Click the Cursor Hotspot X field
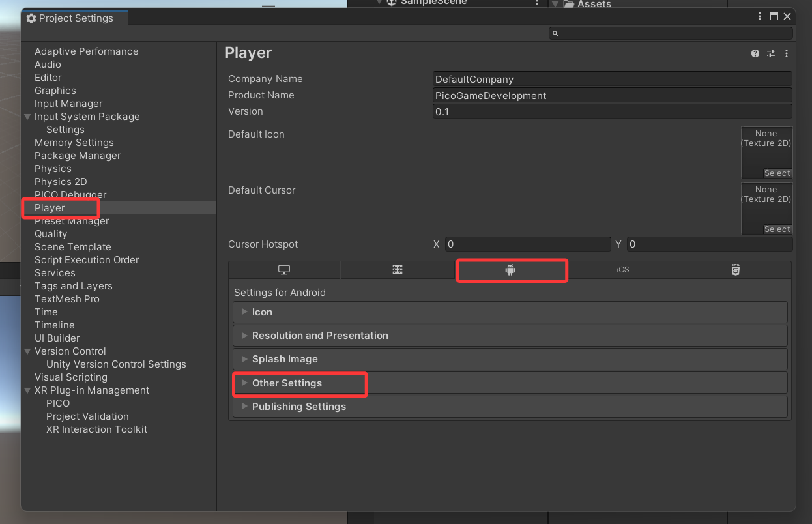 (x=528, y=244)
